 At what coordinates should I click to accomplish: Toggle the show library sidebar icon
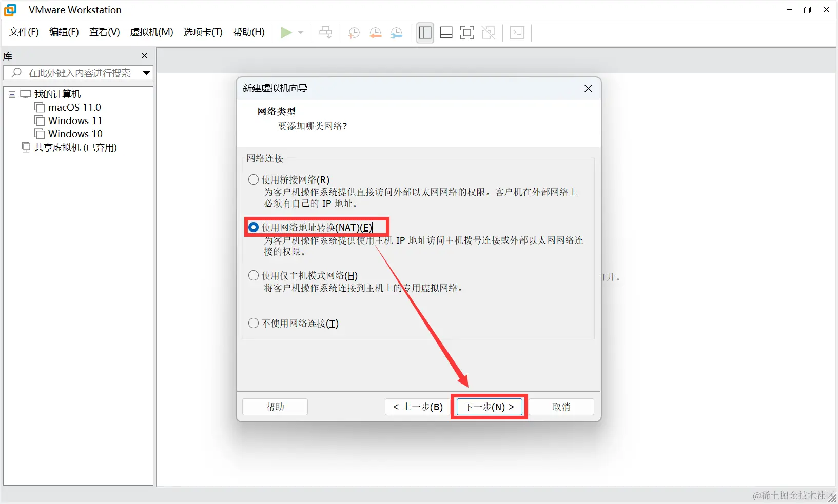[425, 33]
